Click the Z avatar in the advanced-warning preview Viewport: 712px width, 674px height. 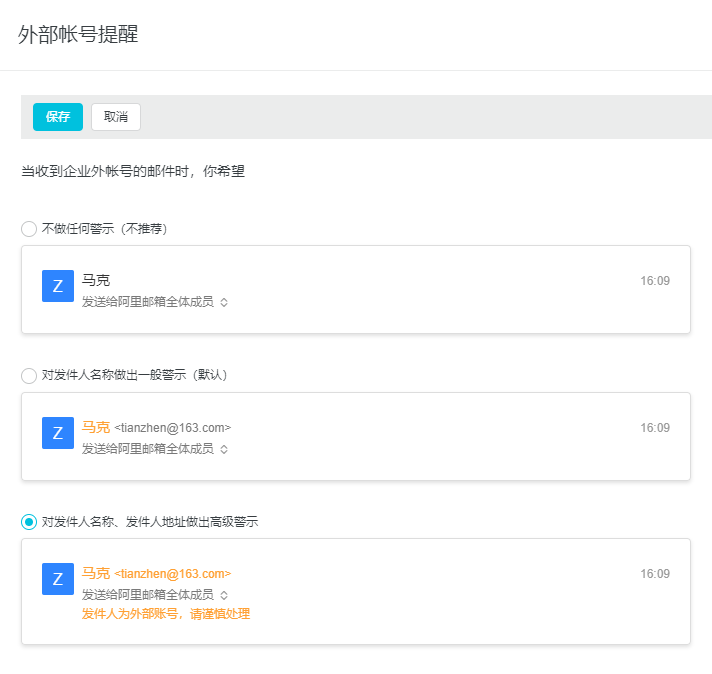[x=58, y=579]
